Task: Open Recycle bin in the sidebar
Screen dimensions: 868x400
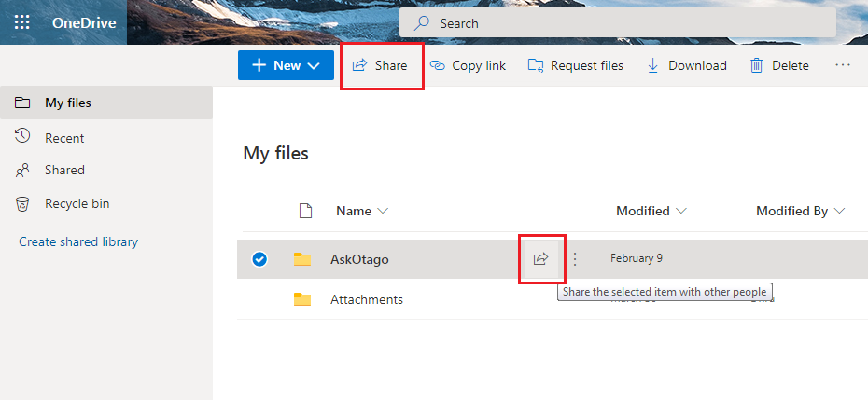Action: pos(77,203)
